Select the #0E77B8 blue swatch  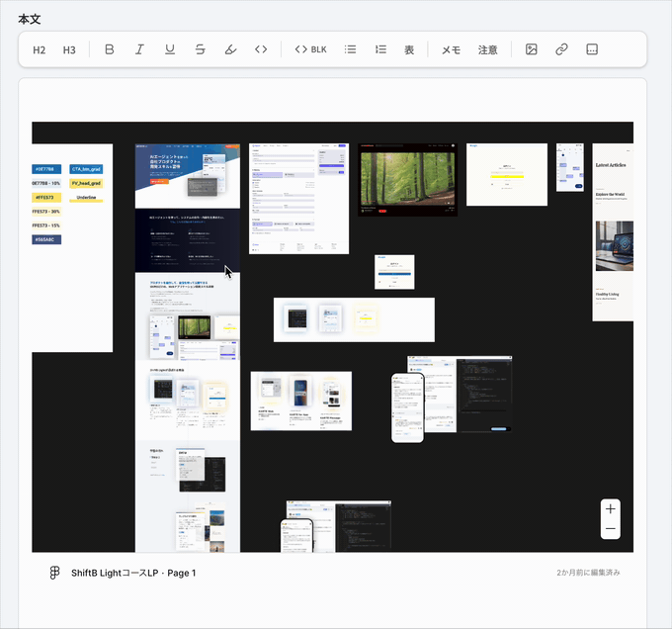(x=46, y=169)
